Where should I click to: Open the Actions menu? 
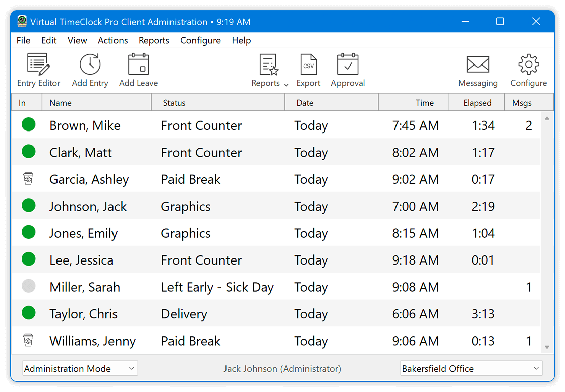[113, 40]
